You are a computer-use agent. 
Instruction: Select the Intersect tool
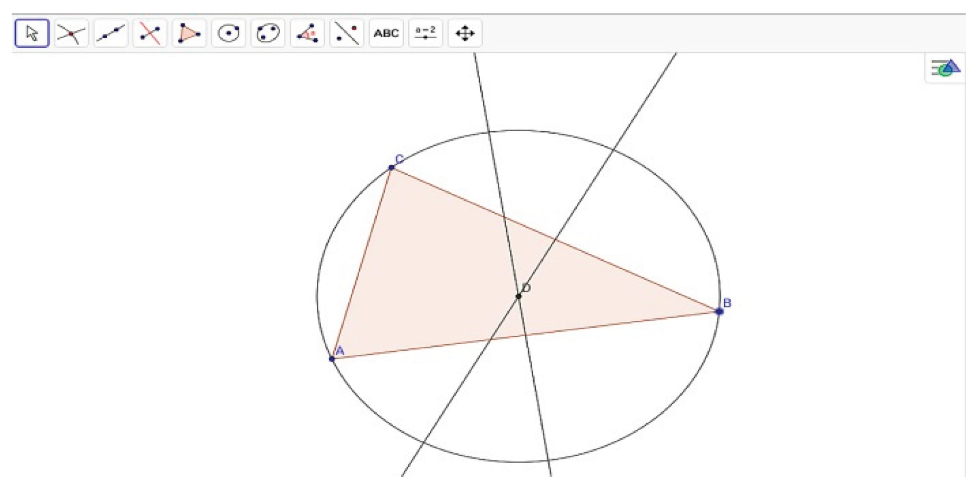pyautogui.click(x=71, y=33)
